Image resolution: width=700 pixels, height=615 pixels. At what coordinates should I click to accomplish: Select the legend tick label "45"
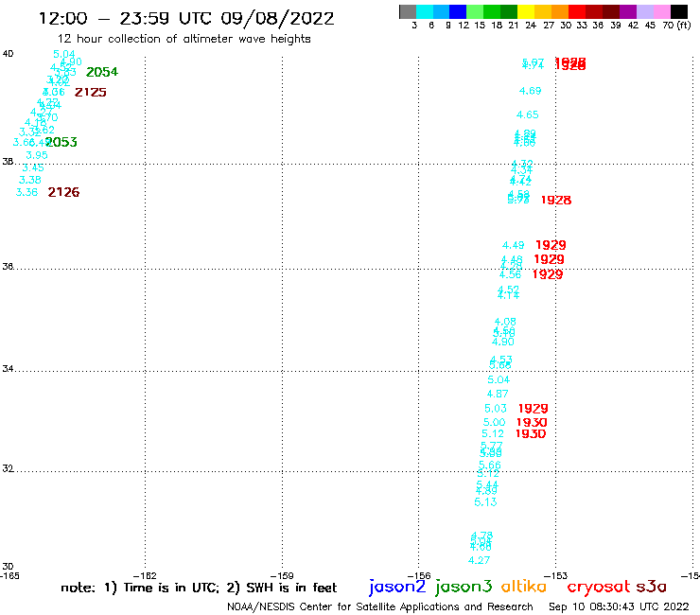(650, 25)
